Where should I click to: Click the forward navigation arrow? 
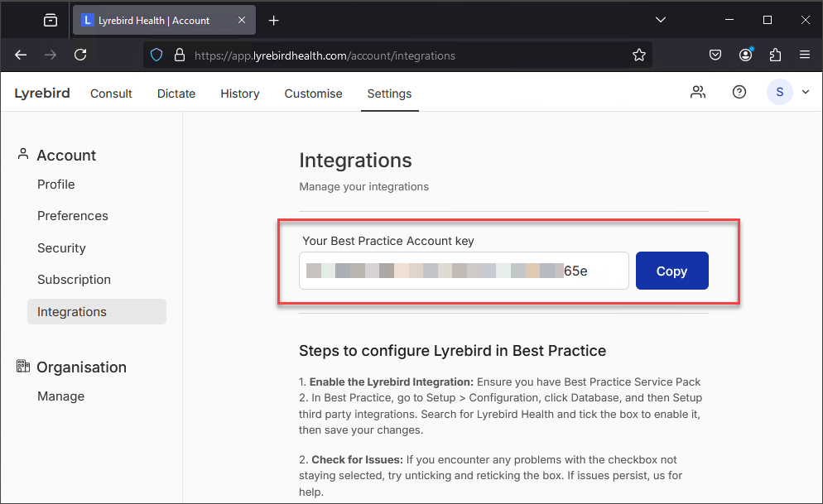point(51,55)
